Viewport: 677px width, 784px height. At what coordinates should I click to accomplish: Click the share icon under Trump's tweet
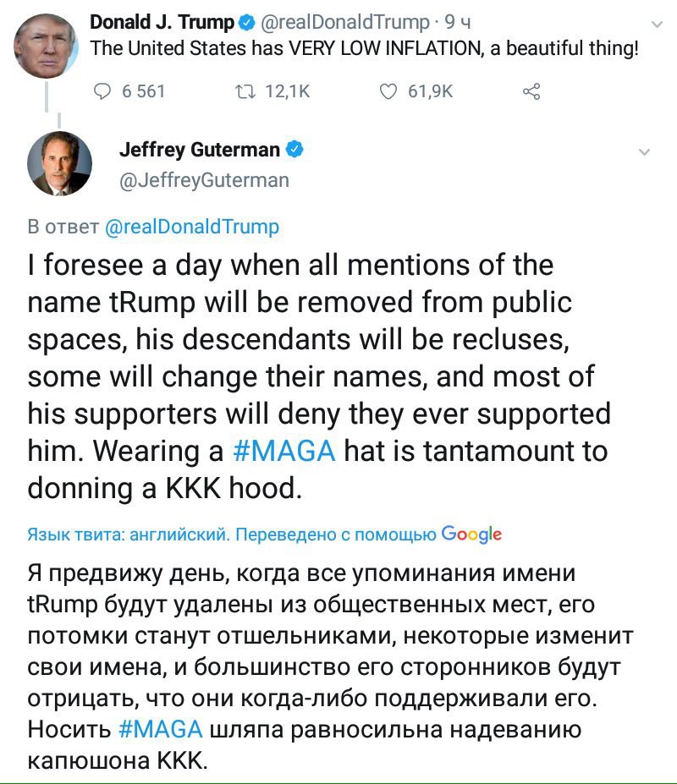tap(531, 91)
